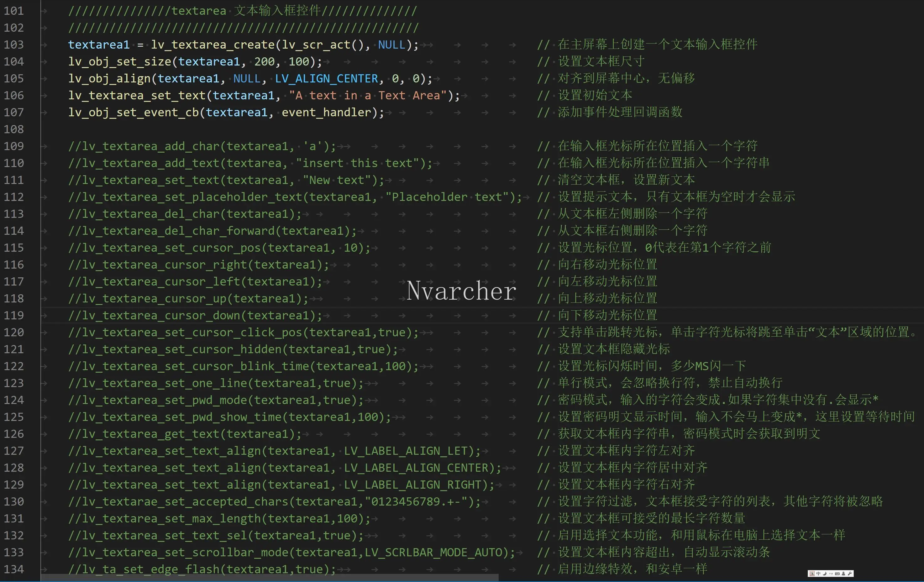The height and width of the screenshot is (582, 924).
Task: Click event_handler argument on line 107
Action: click(x=327, y=113)
